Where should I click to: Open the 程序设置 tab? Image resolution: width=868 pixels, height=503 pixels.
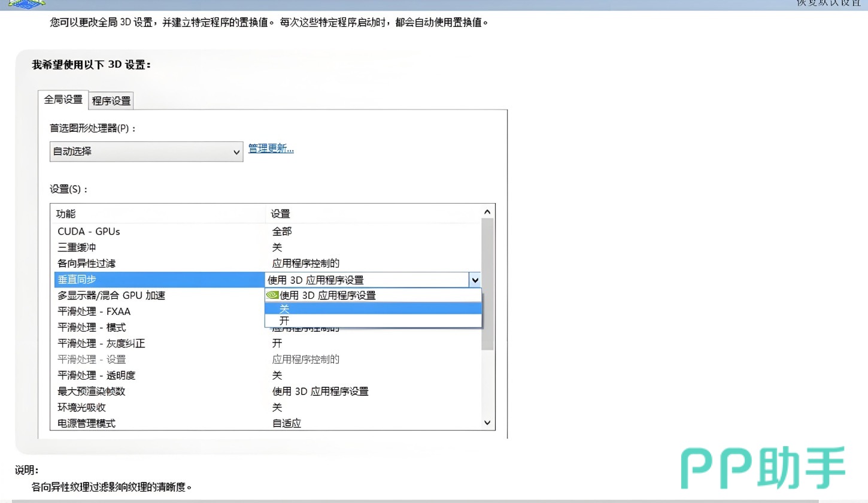pyautogui.click(x=111, y=101)
